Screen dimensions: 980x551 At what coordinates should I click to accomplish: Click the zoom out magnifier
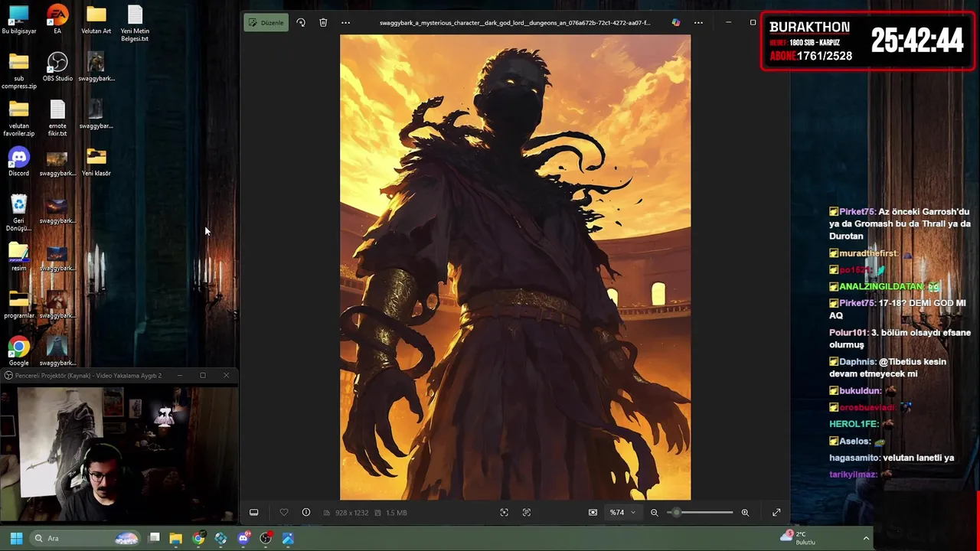point(655,513)
